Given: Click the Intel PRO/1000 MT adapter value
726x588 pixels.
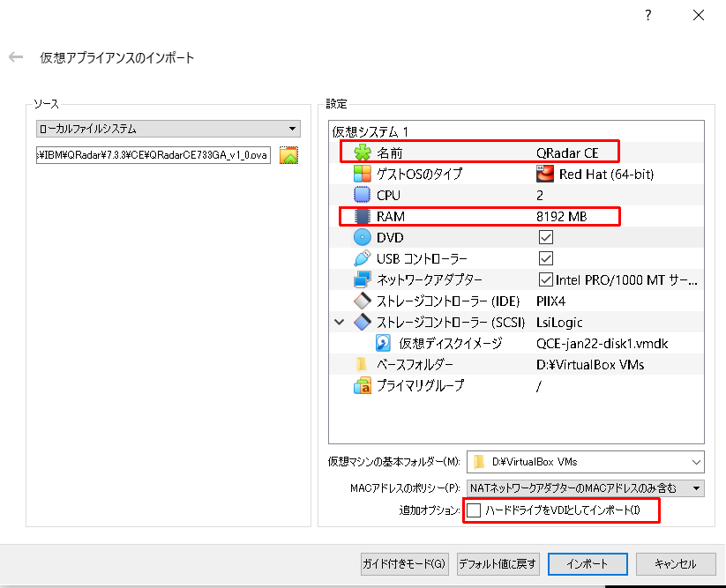Looking at the screenshot, I should point(626,279).
